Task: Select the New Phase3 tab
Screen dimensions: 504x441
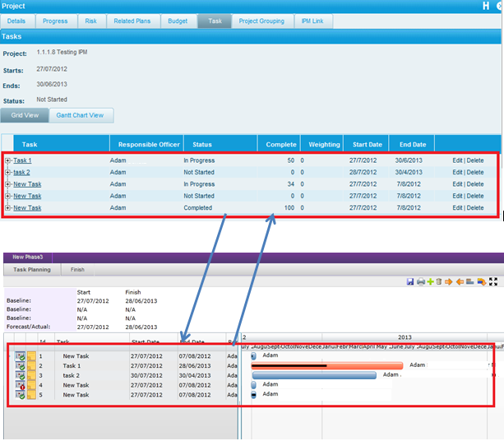Action: [28, 258]
